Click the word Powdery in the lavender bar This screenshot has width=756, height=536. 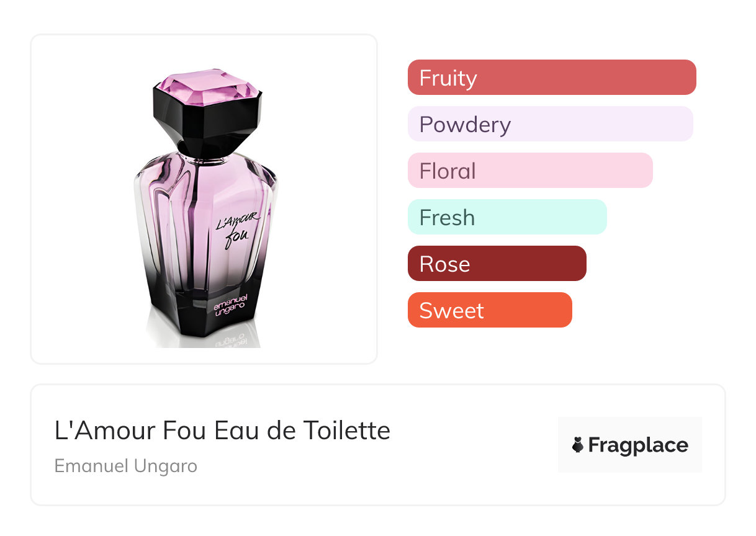tap(465, 125)
